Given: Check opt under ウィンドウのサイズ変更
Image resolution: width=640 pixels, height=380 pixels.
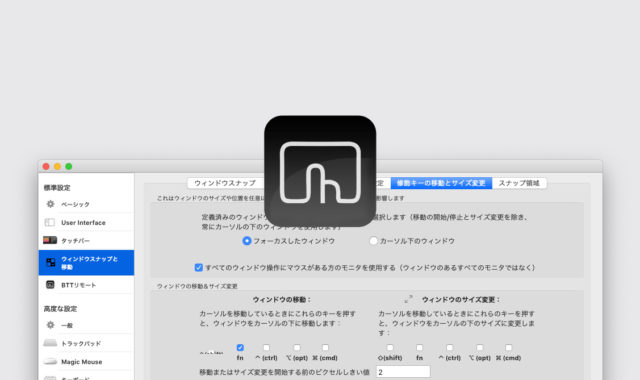Looking at the screenshot, I should (x=480, y=347).
